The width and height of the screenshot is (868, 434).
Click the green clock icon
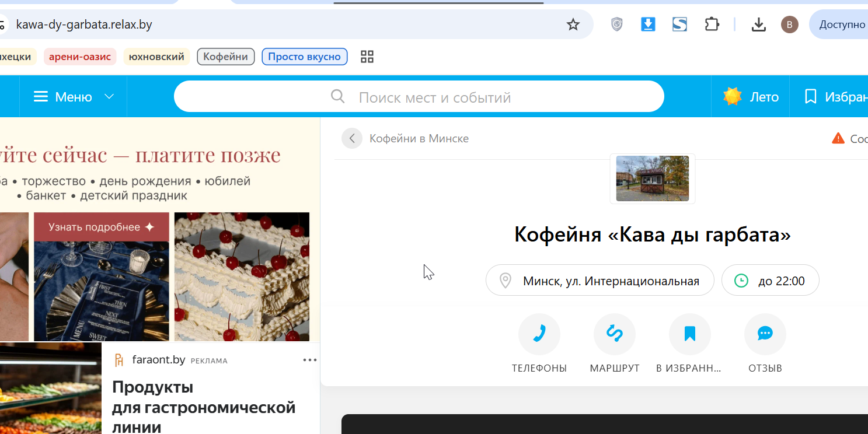point(741,281)
